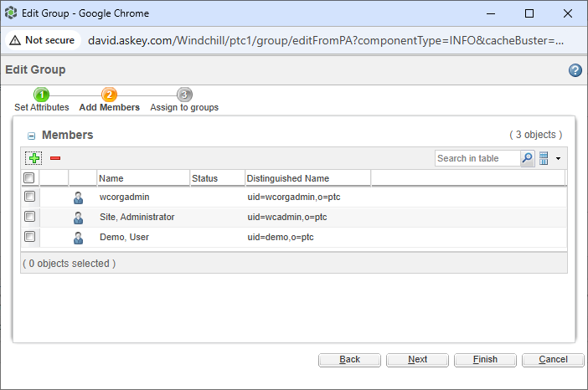Check the wcorgadmin row checkbox
The width and height of the screenshot is (588, 390).
click(29, 197)
